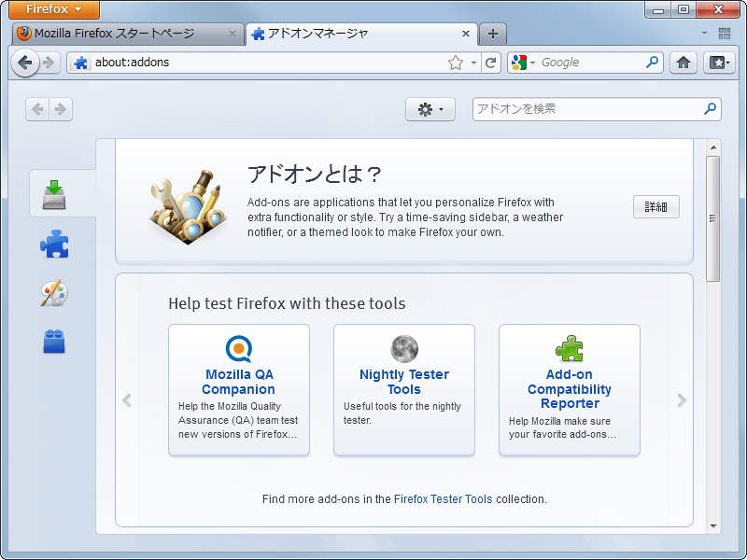Click the add-on manager back arrow
747x560 pixels.
pos(37,109)
